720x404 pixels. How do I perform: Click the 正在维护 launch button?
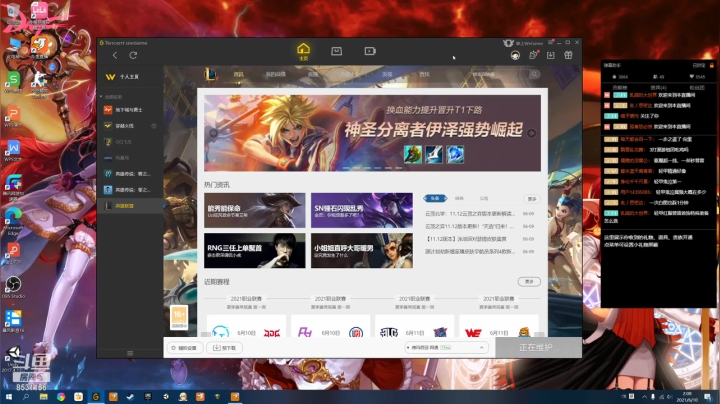[x=538, y=348]
